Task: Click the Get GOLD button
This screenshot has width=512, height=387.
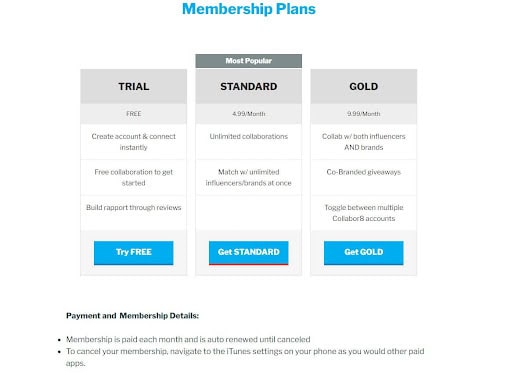Action: pos(364,253)
